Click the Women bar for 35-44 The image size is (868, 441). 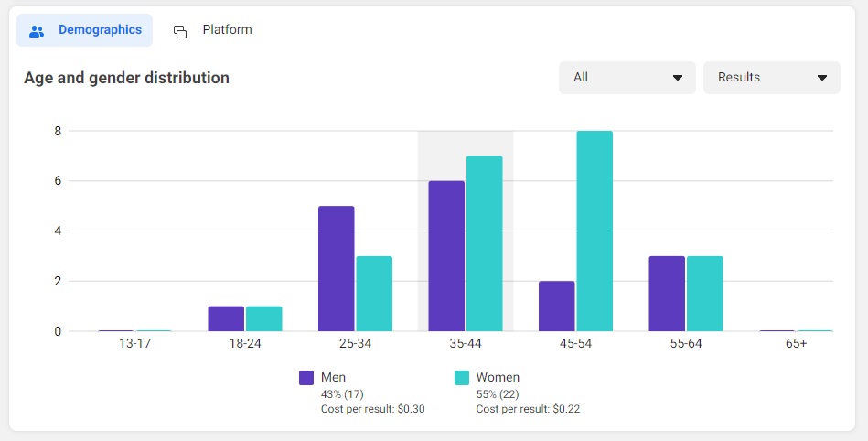click(485, 243)
